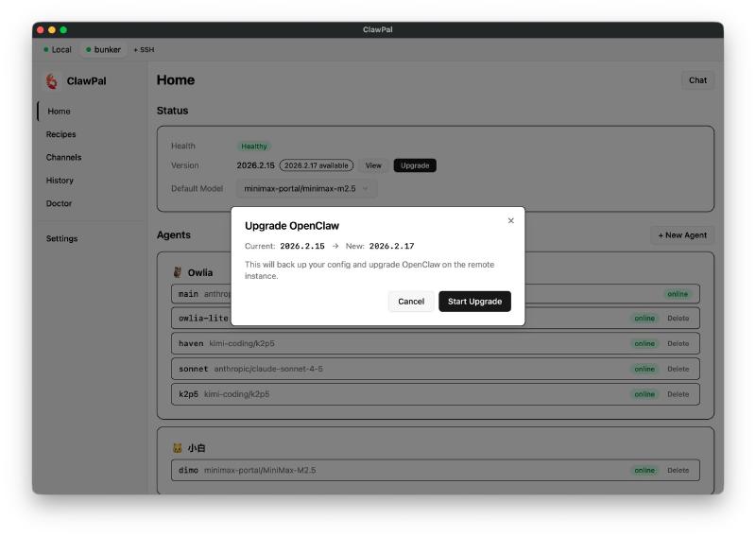Go to Channels in the sidebar
This screenshot has height=537, width=756.
pos(64,157)
